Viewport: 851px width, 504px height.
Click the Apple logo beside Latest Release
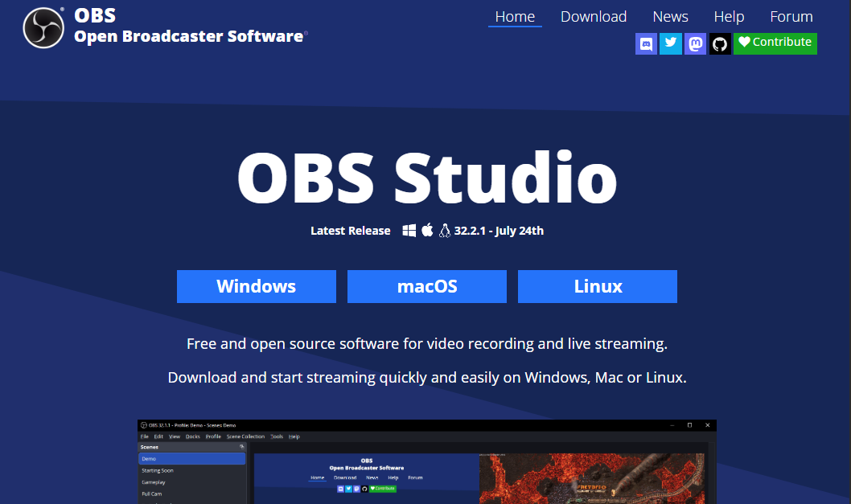pyautogui.click(x=428, y=230)
